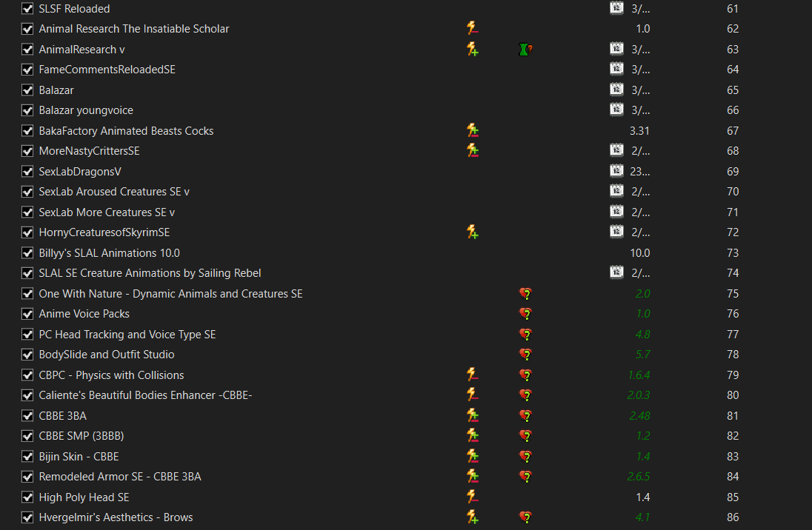Viewport: 812px width, 530px height.
Task: Disable the SLSF Reloaded mod checkbox
Action: [27, 9]
